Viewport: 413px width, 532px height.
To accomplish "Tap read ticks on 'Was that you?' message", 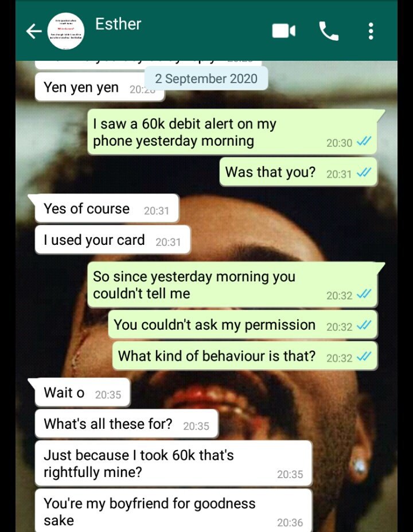I will click(x=364, y=173).
